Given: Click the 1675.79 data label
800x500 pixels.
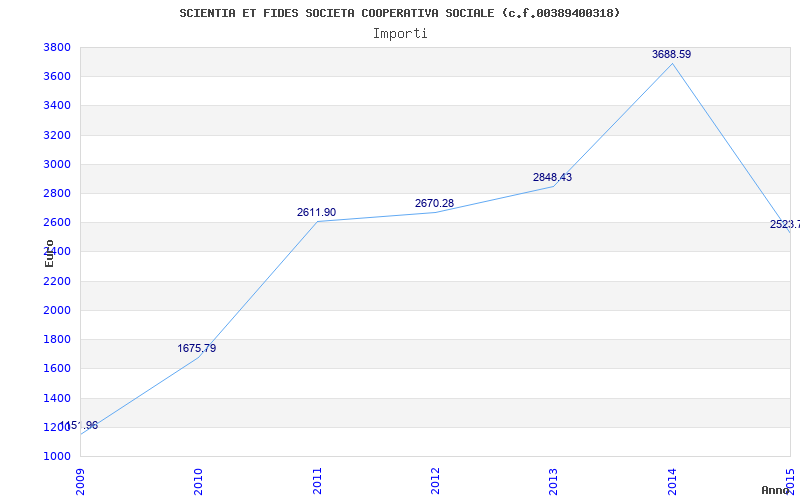Looking at the screenshot, I should click(x=196, y=348).
